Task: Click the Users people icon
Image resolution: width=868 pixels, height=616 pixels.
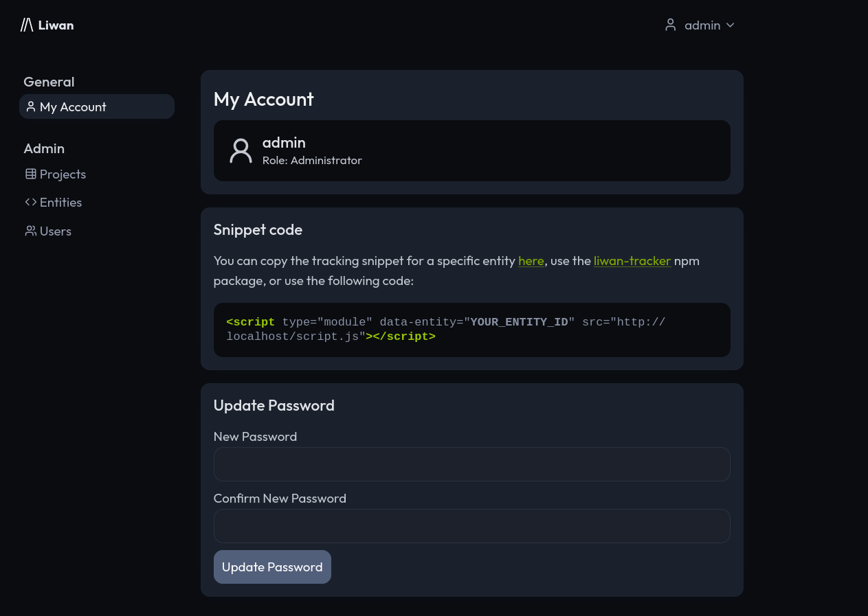Action: [x=31, y=231]
